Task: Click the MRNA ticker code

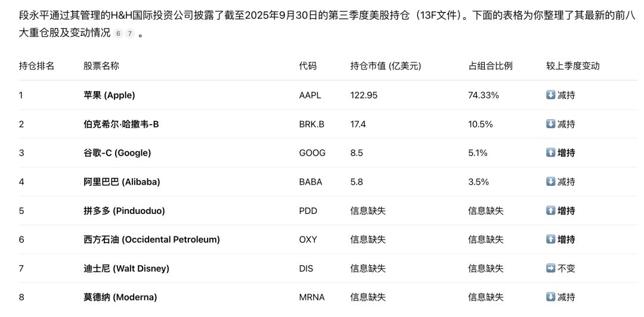Action: [x=312, y=297]
